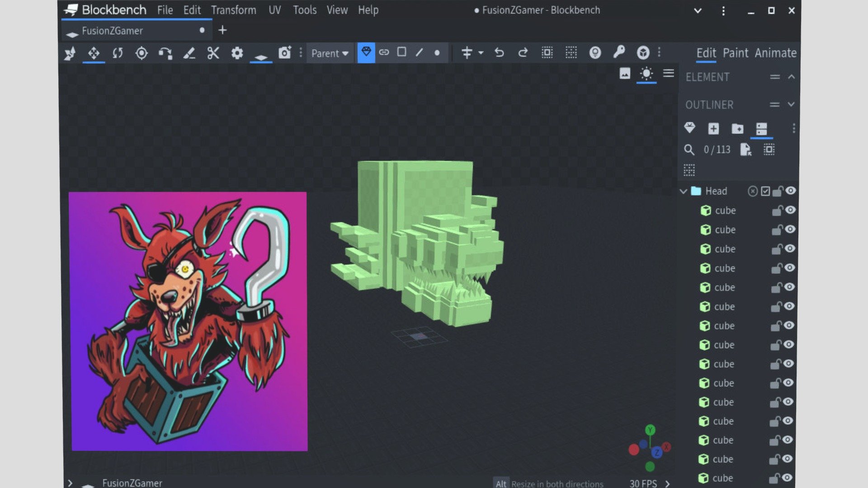Open the Transform menu

pos(234,10)
